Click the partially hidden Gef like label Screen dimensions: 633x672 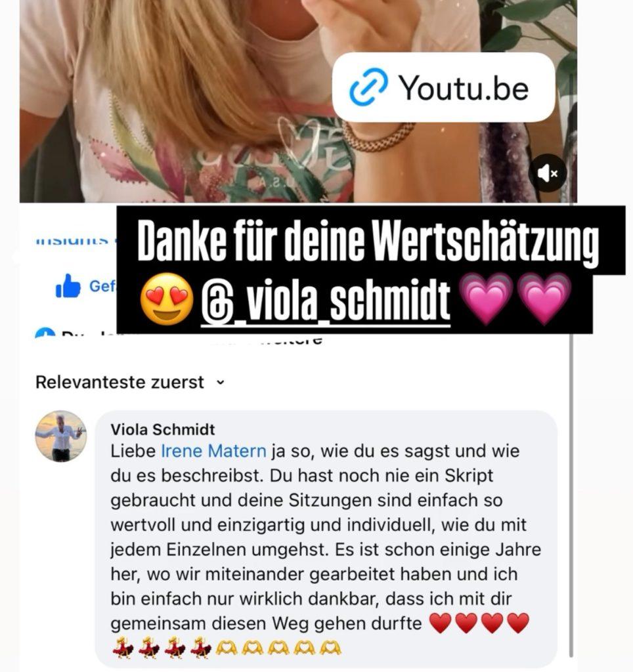(x=102, y=286)
